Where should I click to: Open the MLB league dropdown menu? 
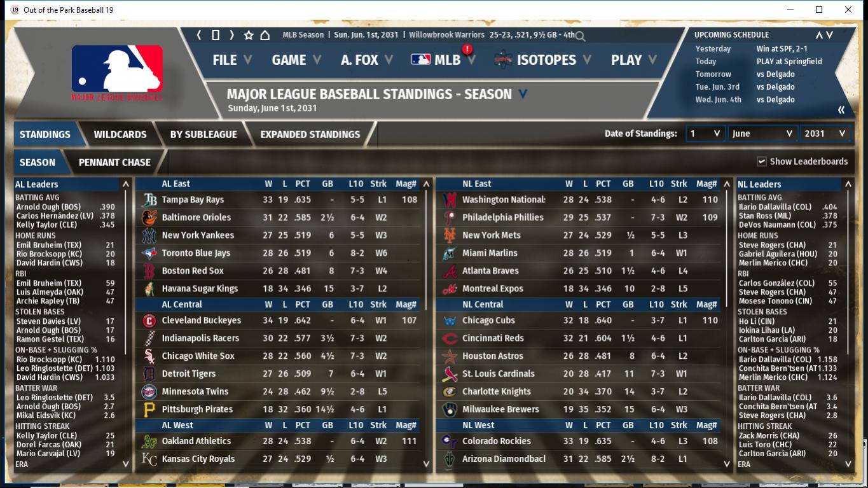pyautogui.click(x=443, y=60)
